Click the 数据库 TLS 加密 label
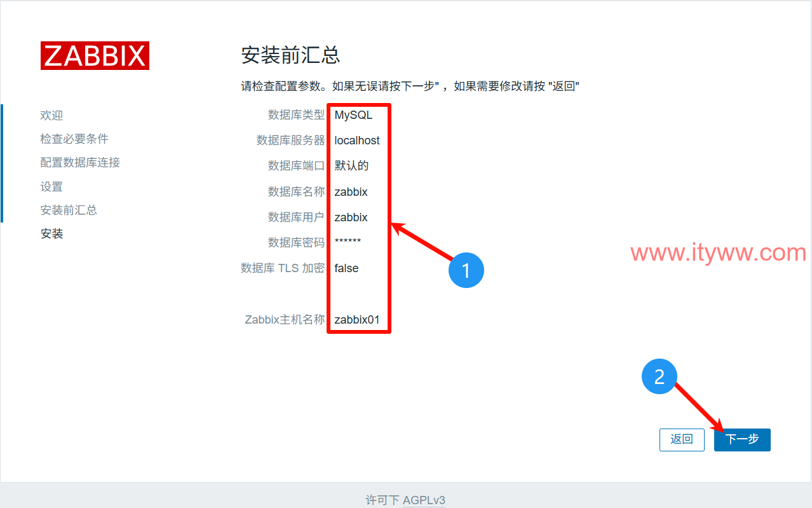 point(283,268)
